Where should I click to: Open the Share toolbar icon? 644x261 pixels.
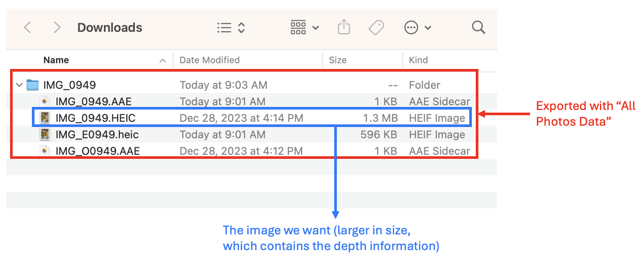coord(344,28)
